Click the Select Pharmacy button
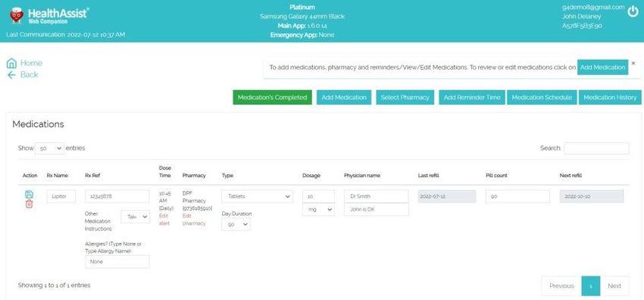Viewport: 644px width, 300px height. [405, 97]
